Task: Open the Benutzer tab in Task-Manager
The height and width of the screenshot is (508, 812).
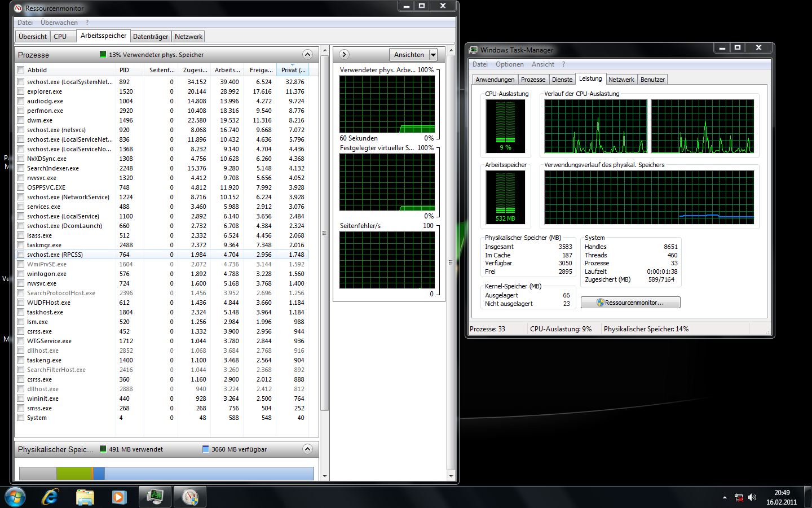Action: click(x=652, y=80)
